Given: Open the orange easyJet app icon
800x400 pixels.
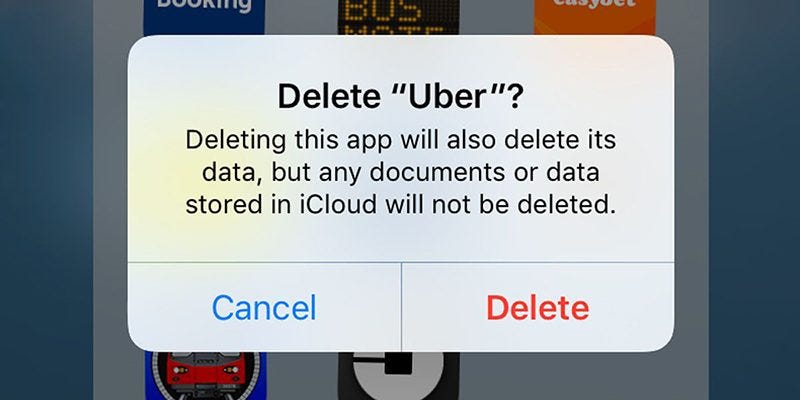Looking at the screenshot, I should (595, 17).
